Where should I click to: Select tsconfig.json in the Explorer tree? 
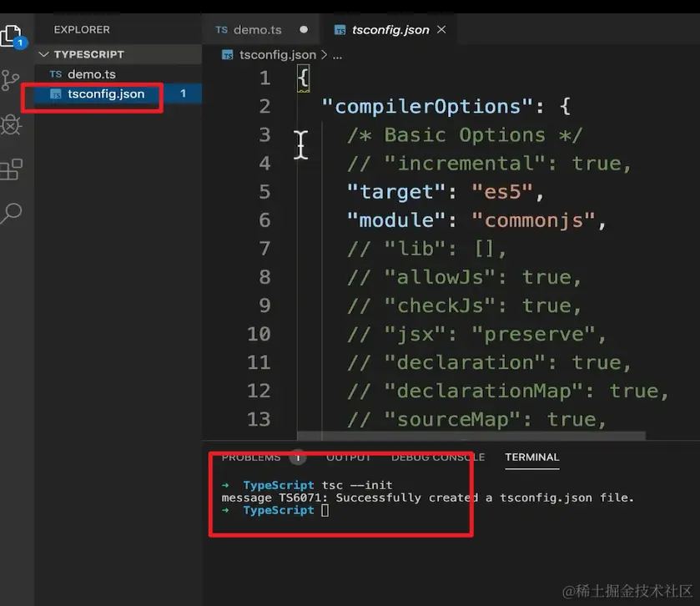[x=118, y=93]
